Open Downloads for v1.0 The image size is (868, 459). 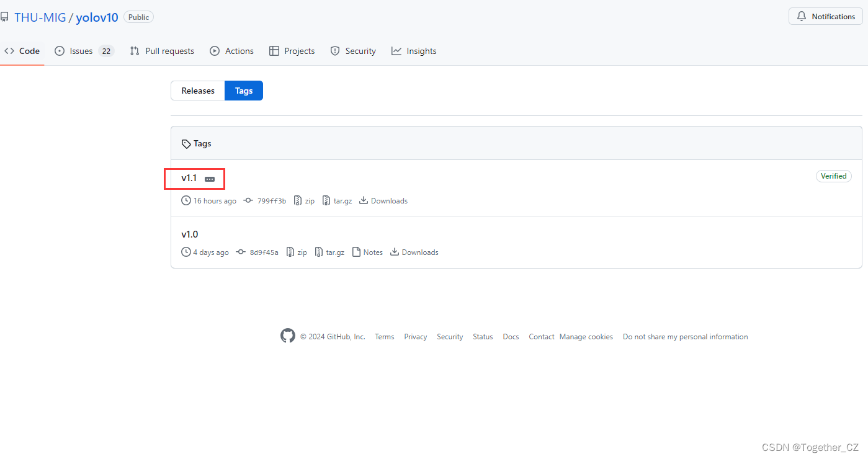(414, 252)
